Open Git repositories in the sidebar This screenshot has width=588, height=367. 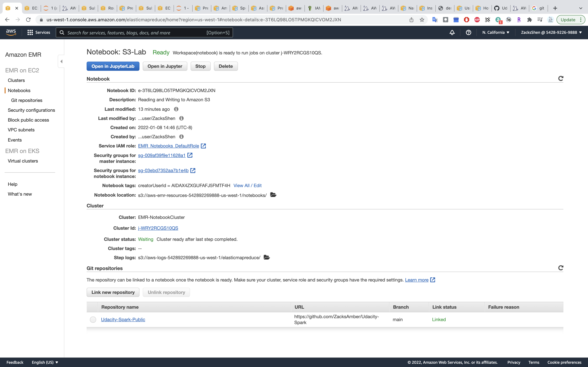[27, 100]
